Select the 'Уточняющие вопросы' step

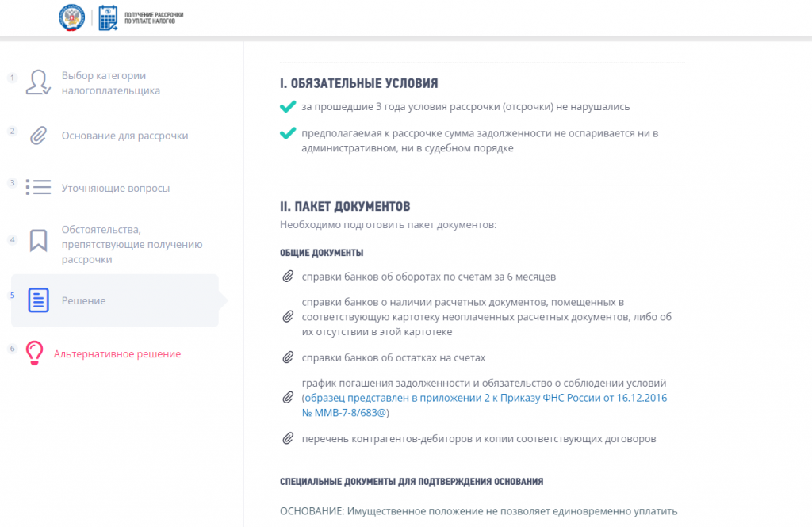(x=115, y=189)
